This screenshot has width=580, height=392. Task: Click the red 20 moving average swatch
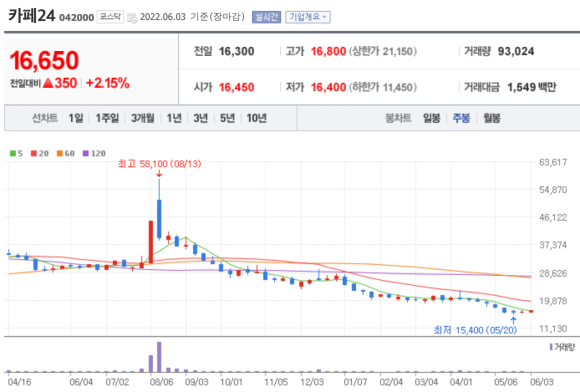(34, 153)
